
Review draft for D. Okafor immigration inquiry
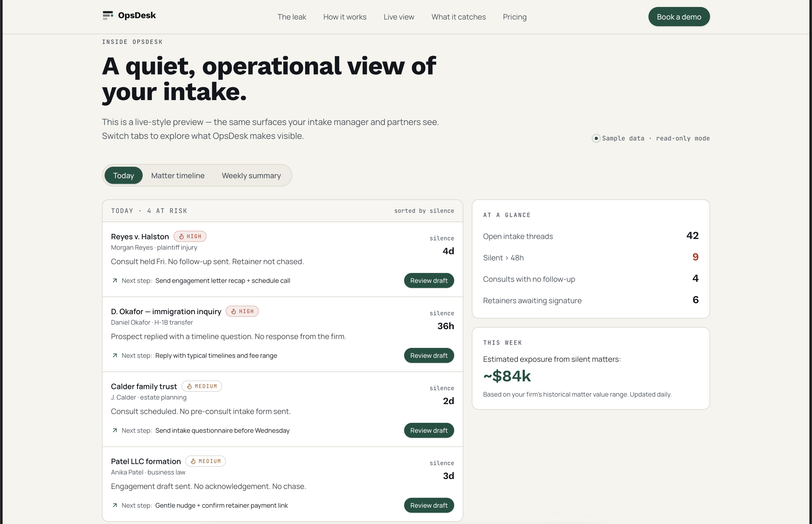pyautogui.click(x=429, y=356)
